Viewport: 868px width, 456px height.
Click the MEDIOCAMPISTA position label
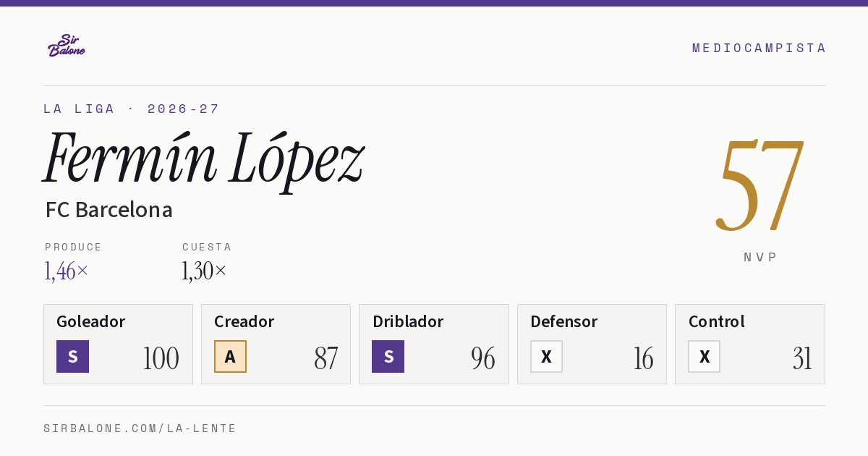759,48
